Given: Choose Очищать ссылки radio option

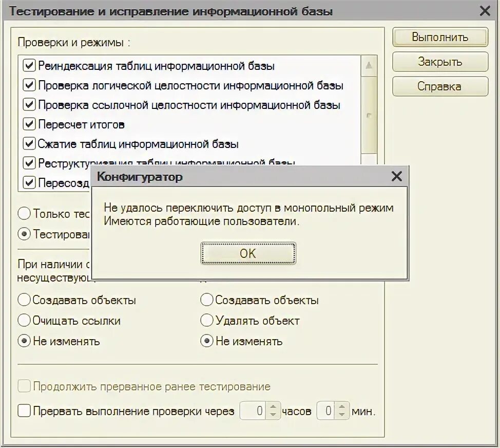Looking at the screenshot, I should pyautogui.click(x=24, y=321).
